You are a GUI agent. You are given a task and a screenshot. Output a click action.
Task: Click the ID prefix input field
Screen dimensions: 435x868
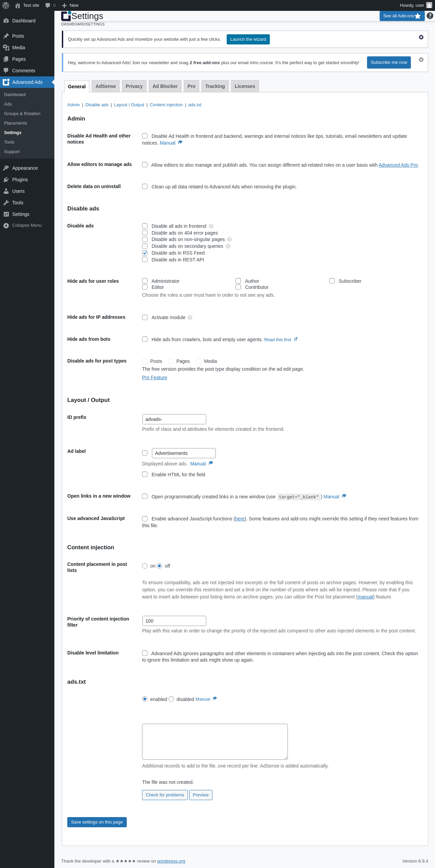point(174,419)
